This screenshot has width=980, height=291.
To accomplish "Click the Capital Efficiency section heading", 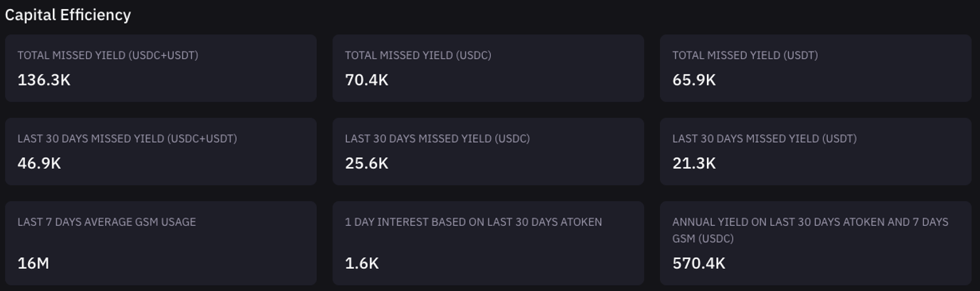I will coord(68,15).
